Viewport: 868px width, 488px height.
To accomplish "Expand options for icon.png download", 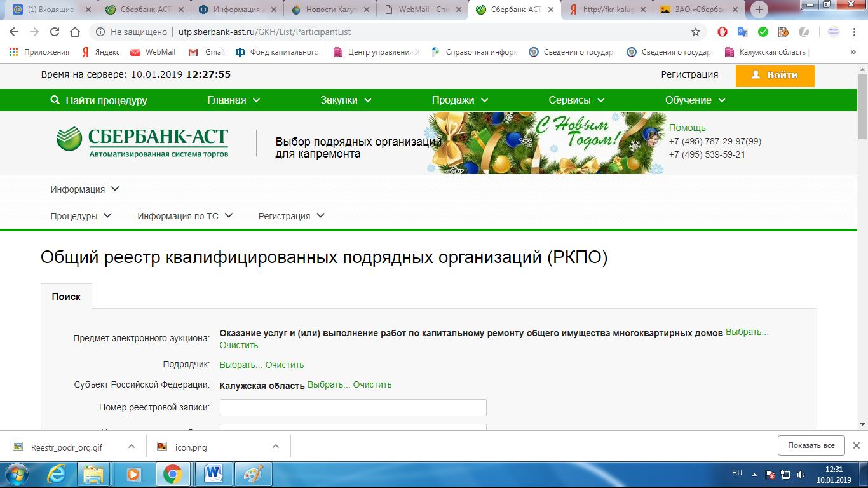I will click(x=276, y=447).
